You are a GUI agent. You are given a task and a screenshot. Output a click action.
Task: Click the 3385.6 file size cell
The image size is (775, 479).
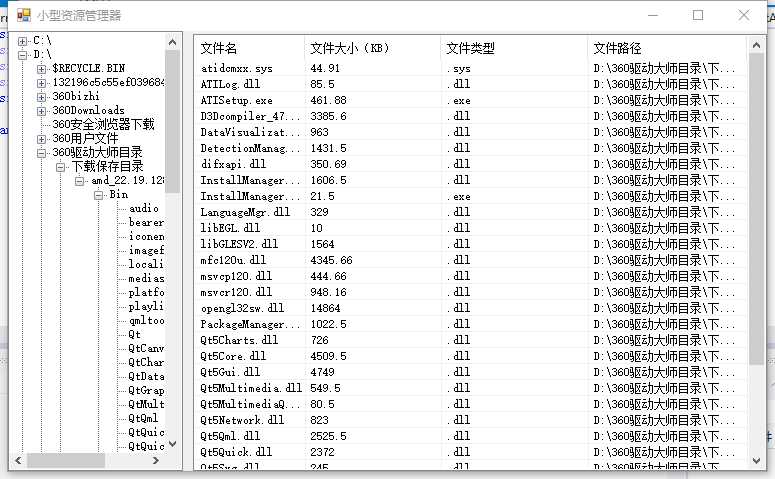328,116
